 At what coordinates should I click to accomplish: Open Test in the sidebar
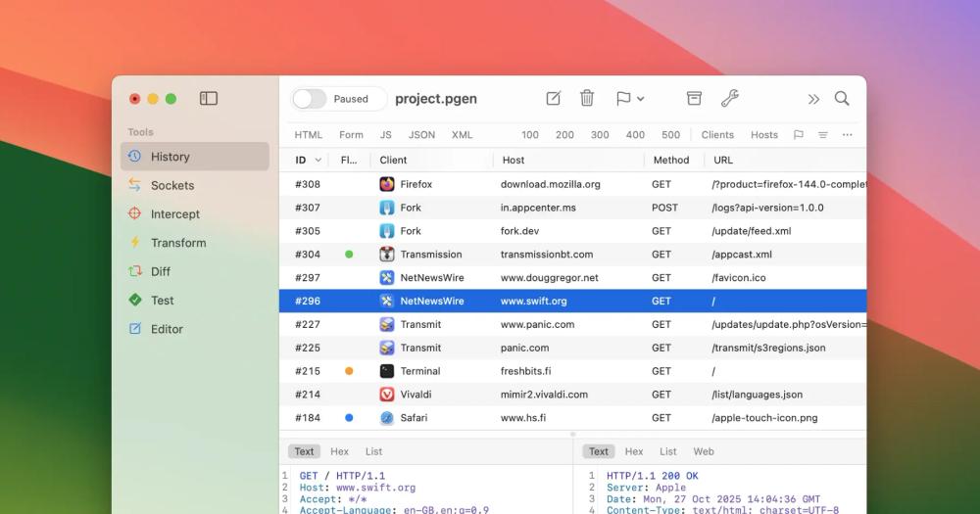pos(195,301)
